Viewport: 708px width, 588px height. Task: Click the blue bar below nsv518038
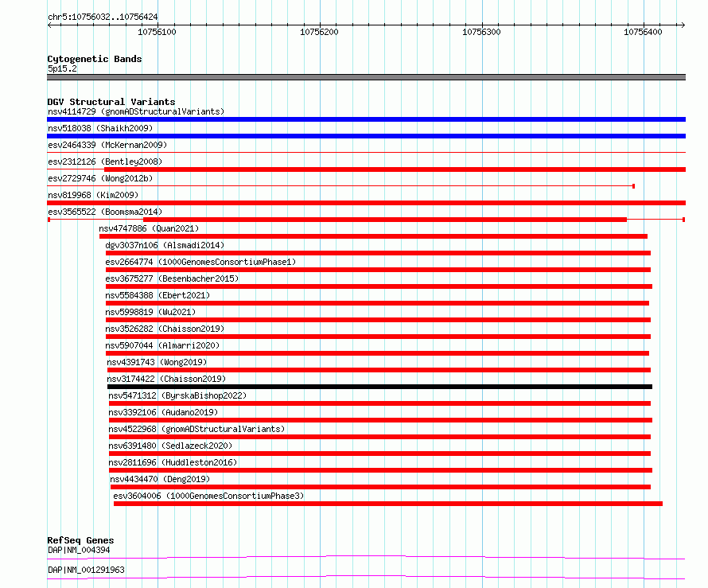366,136
